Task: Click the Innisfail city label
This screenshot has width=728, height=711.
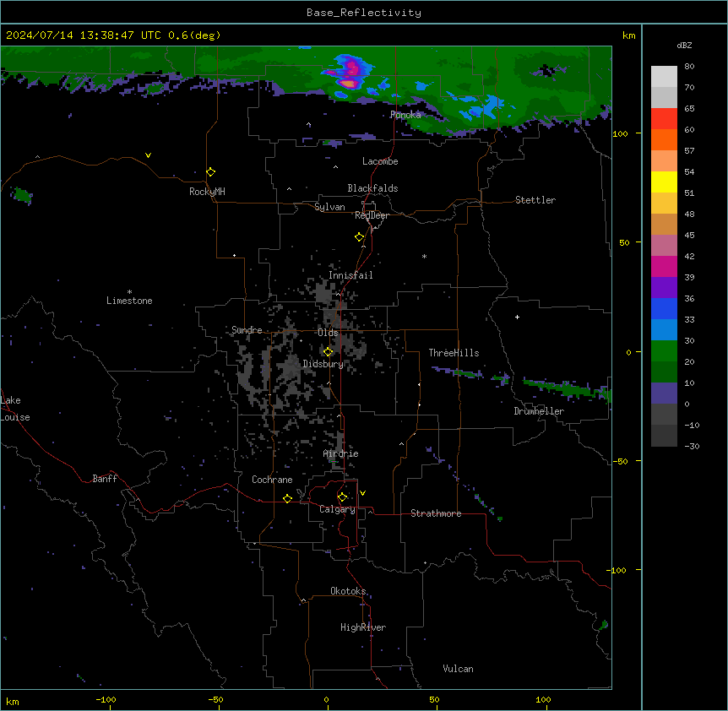Action: (x=350, y=275)
